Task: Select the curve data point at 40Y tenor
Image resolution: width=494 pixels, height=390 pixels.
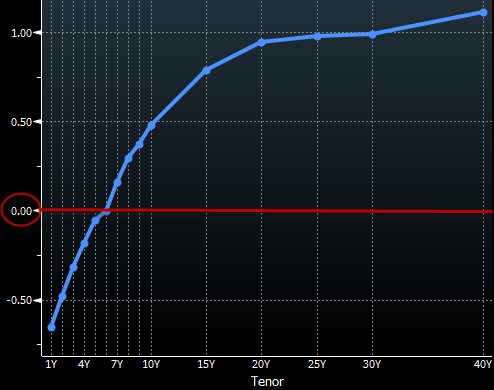Action: click(483, 13)
